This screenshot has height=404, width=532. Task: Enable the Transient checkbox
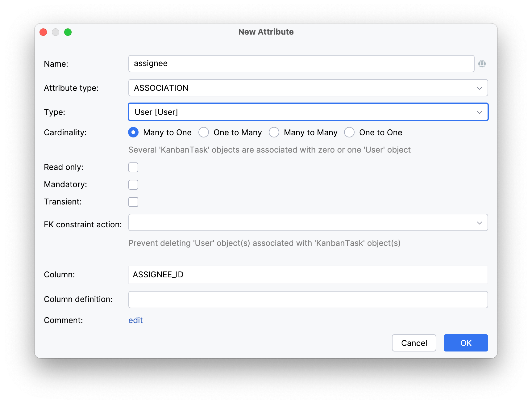[x=133, y=202]
